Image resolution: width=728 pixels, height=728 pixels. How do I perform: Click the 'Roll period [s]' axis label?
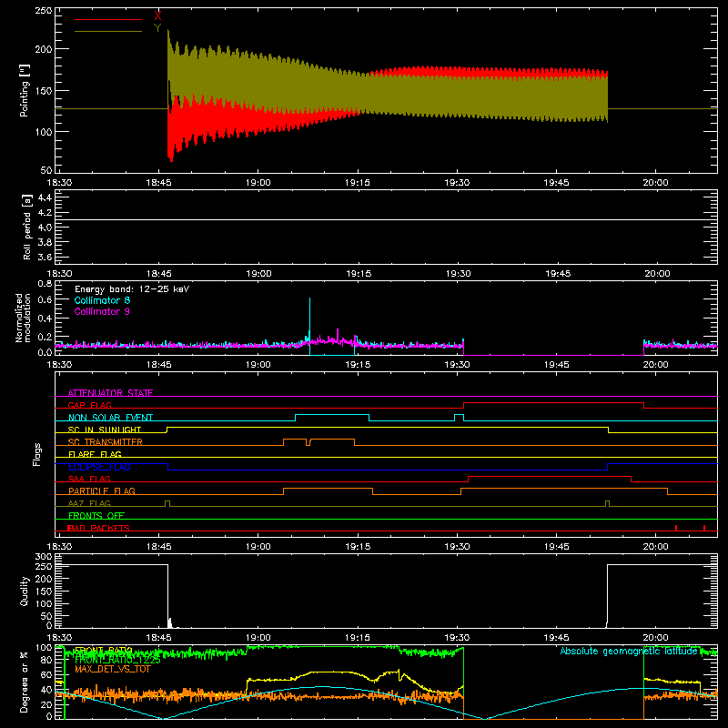(26, 227)
